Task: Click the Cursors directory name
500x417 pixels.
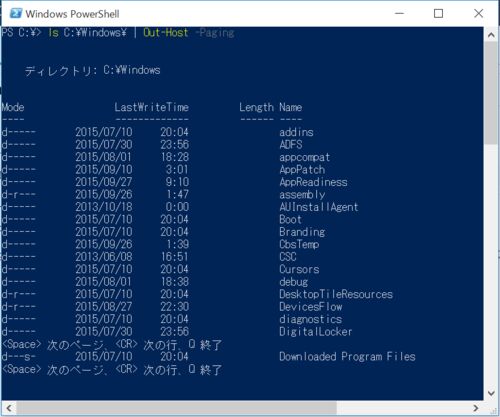Action: click(x=299, y=269)
